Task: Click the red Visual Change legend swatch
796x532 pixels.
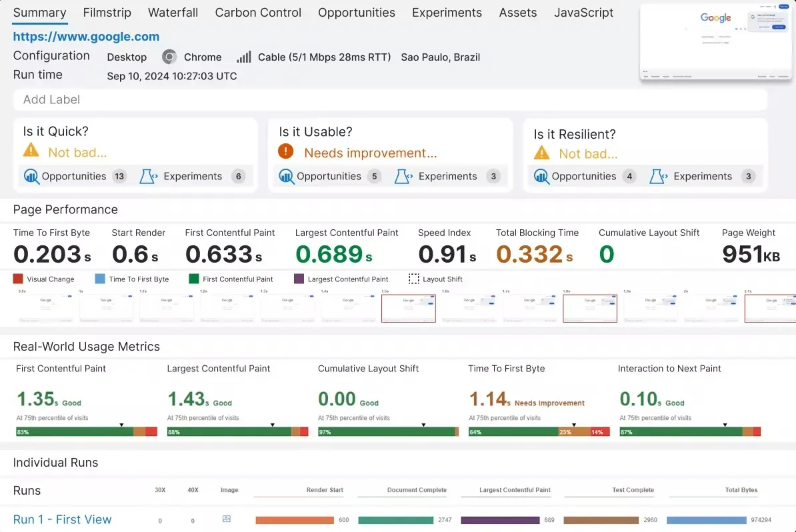Action: click(x=18, y=279)
